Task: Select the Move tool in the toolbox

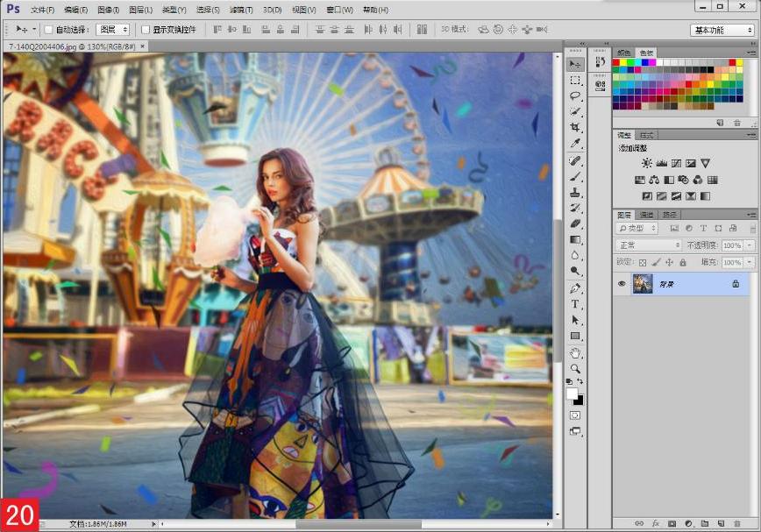Action: click(575, 65)
